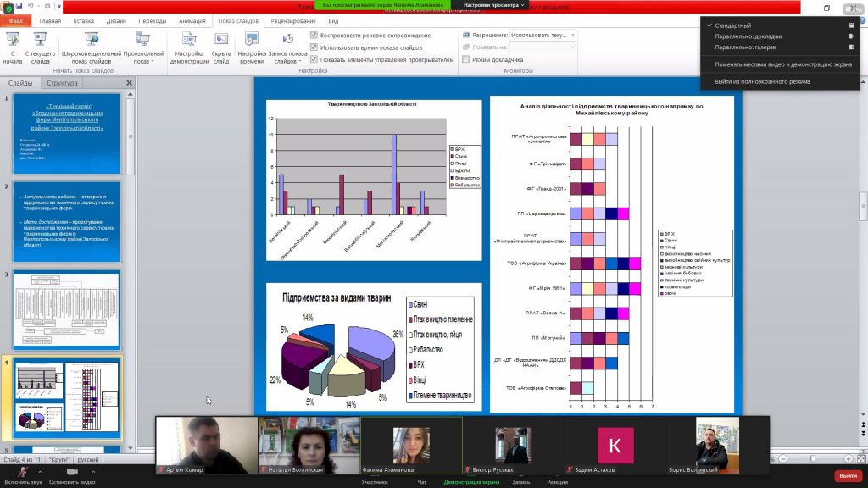Open Участники participants panel
Image resolution: width=868 pixels, height=488 pixels.
pos(374,482)
